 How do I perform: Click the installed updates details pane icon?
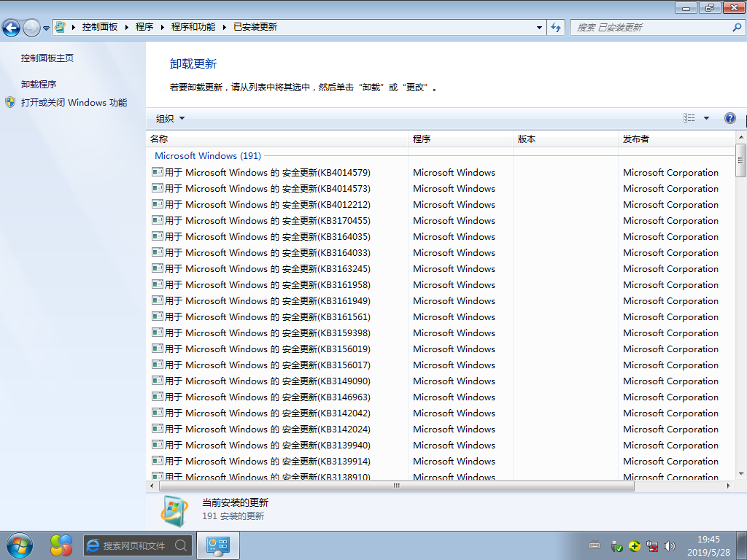(174, 511)
